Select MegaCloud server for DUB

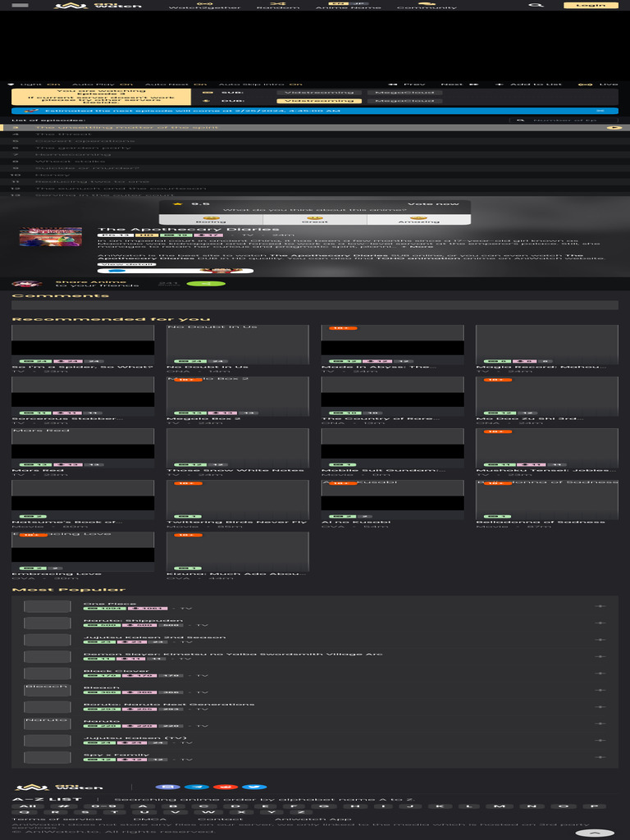pyautogui.click(x=405, y=101)
